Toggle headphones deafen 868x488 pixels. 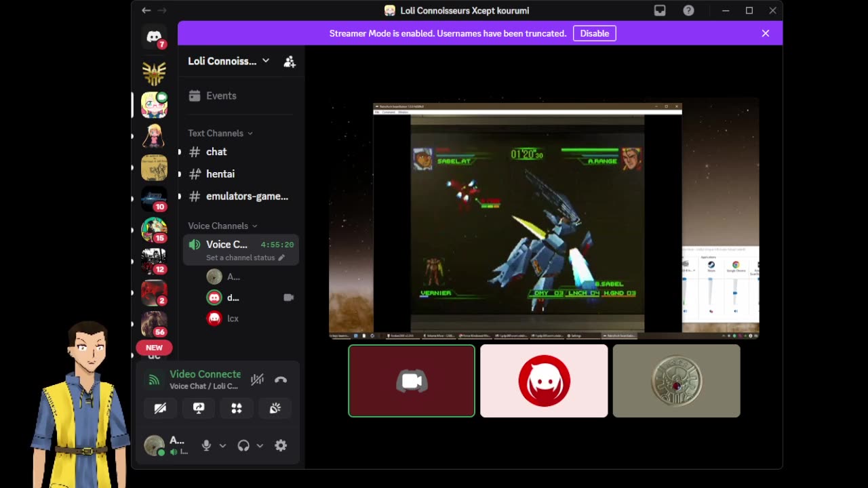(x=243, y=445)
